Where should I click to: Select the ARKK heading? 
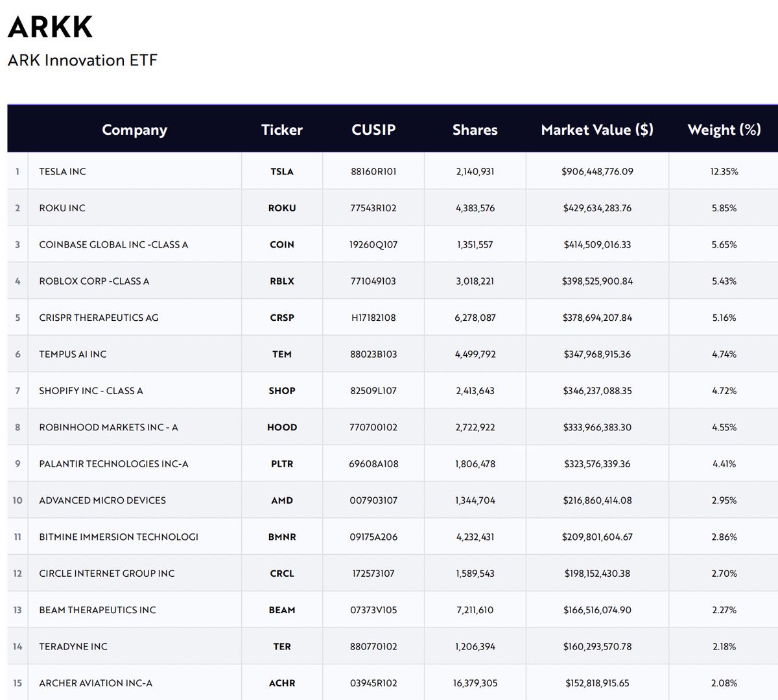[x=51, y=27]
